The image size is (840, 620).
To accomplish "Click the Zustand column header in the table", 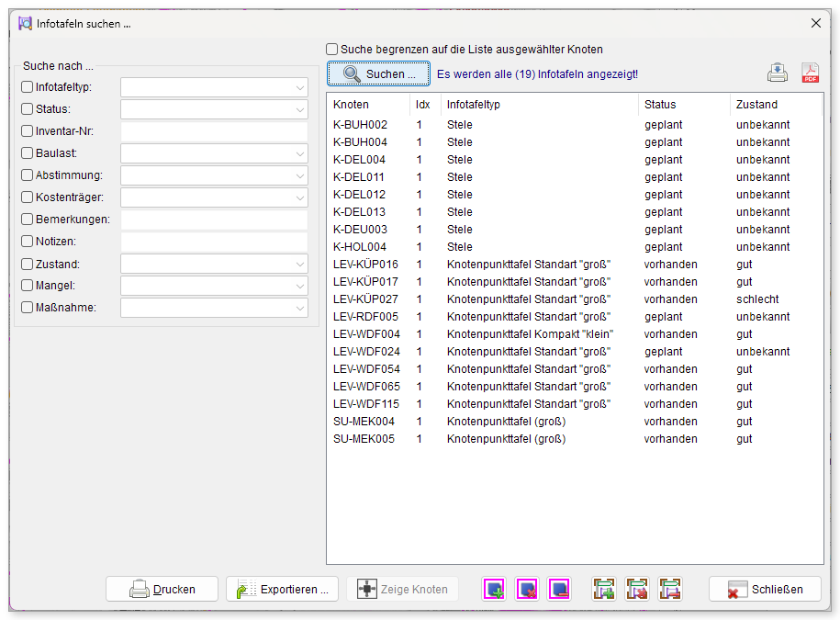I will pyautogui.click(x=776, y=105).
